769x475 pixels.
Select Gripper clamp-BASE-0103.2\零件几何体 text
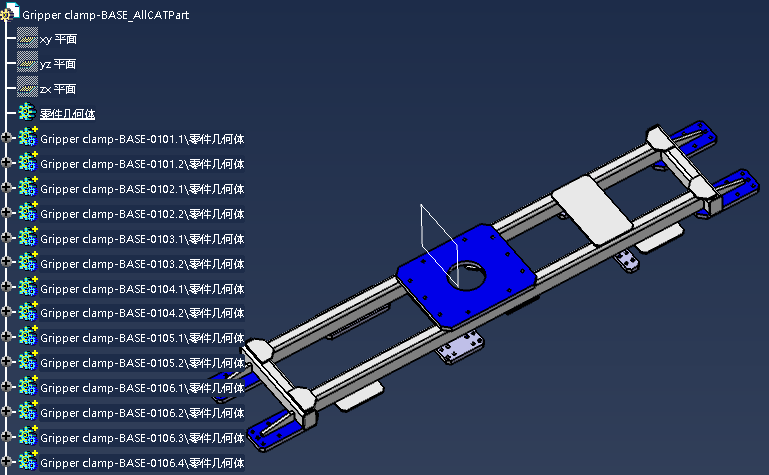coord(142,264)
